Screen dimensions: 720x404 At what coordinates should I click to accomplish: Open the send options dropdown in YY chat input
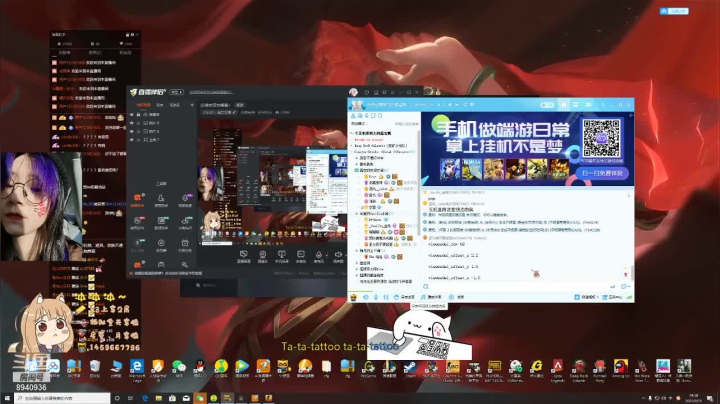(x=630, y=286)
